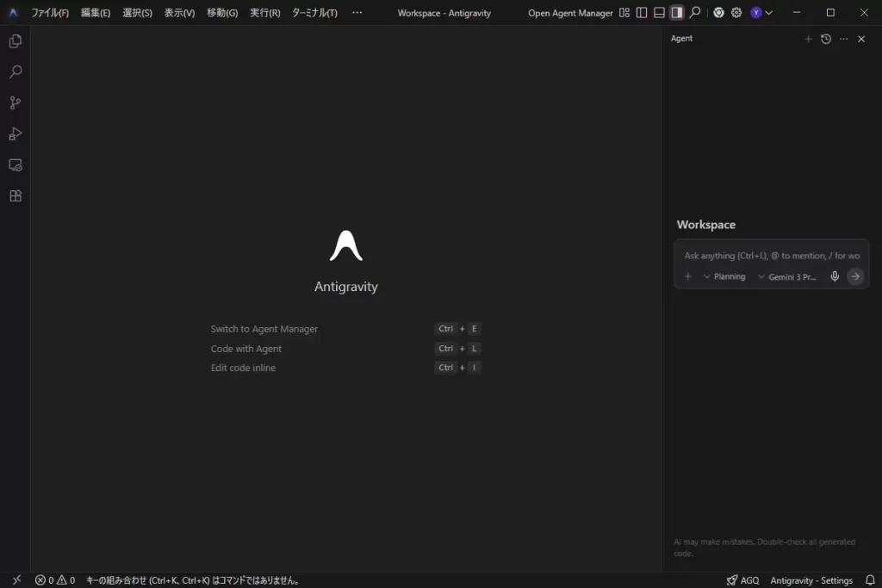The width and height of the screenshot is (882, 588).
Task: Click the remote window icon in status bar
Action: (17, 579)
